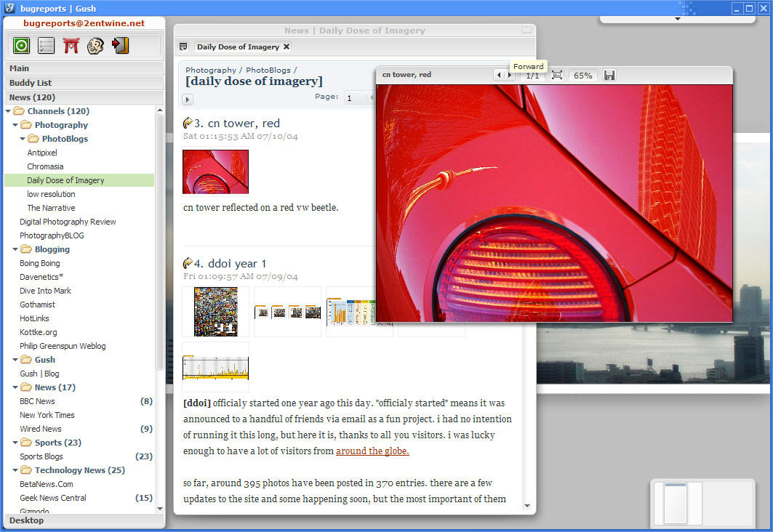
Task: Select Chromasia channel
Action: [45, 166]
